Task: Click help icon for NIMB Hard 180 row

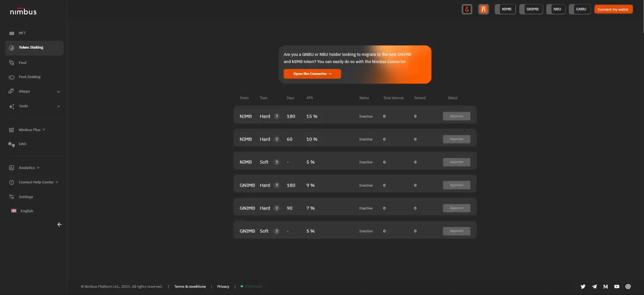Action: click(276, 116)
